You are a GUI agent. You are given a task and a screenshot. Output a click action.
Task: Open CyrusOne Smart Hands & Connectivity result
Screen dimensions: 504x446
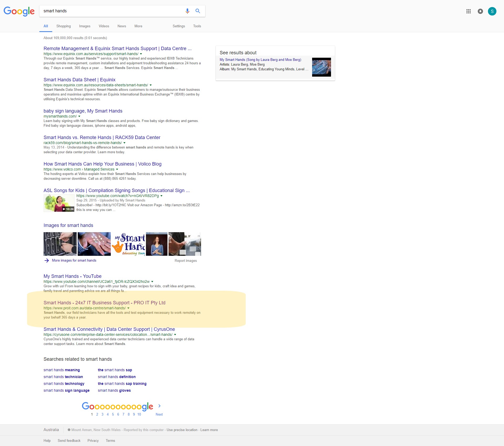point(109,329)
